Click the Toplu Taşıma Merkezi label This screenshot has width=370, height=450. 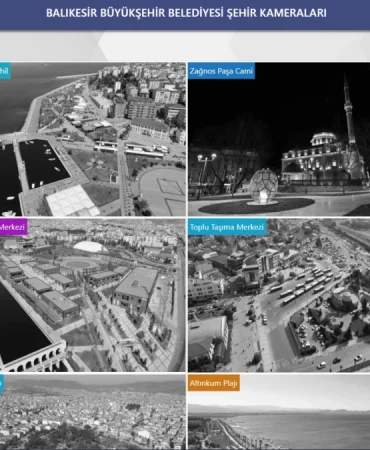point(227,227)
